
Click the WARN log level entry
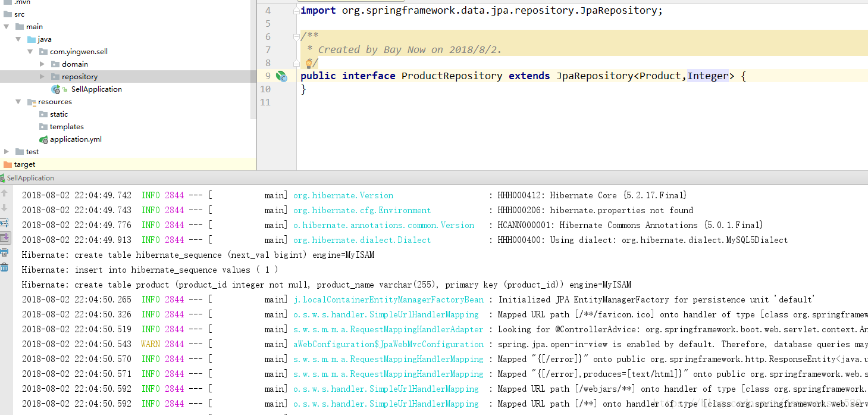coord(151,344)
